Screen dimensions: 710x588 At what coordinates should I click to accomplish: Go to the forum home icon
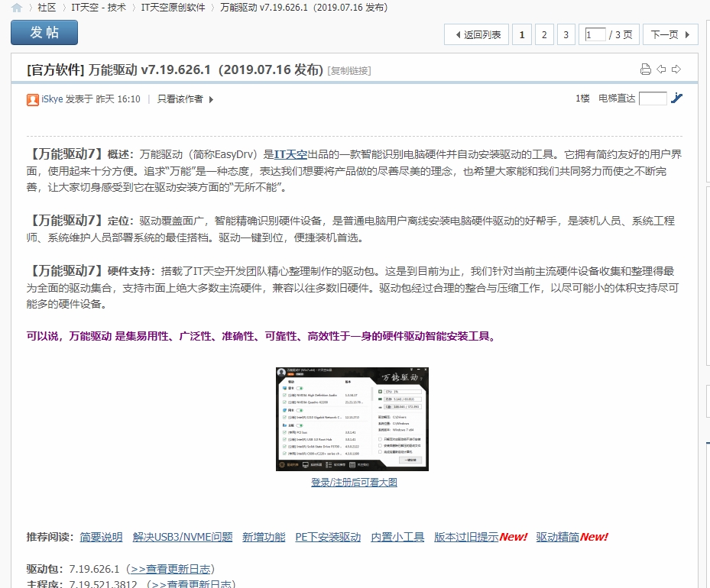17,8
